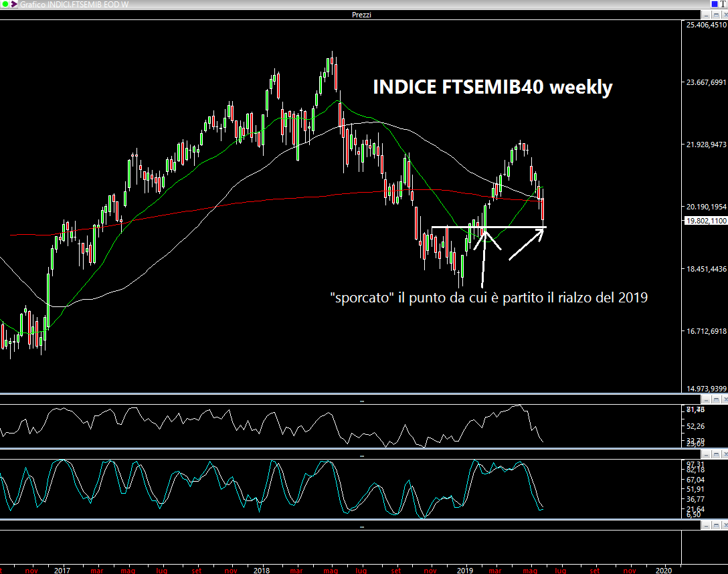Maximize the Prezzi price panel
The height and width of the screenshot is (574, 728).
(716, 15)
